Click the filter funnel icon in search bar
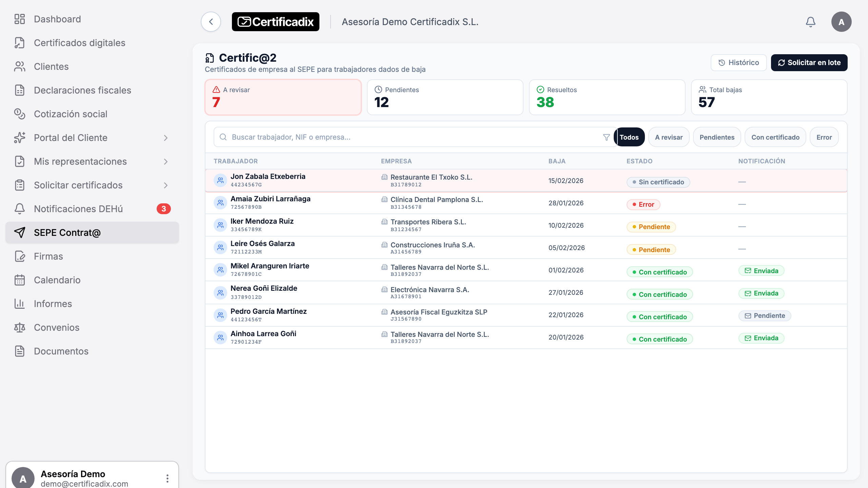This screenshot has height=488, width=868. tap(607, 137)
